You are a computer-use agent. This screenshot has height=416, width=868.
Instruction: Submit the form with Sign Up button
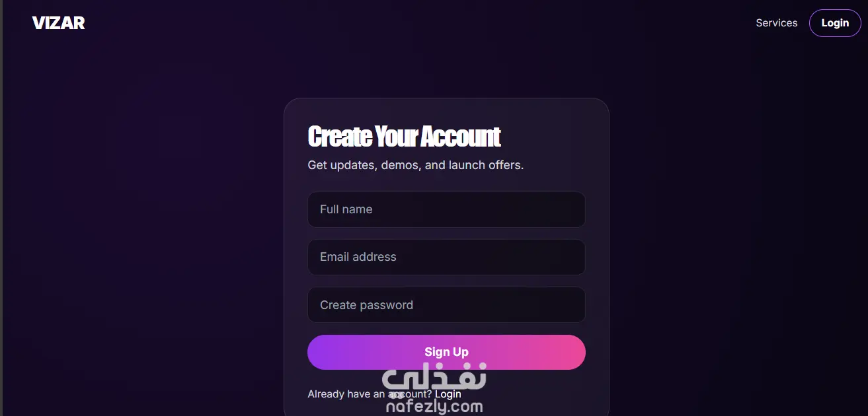click(446, 352)
